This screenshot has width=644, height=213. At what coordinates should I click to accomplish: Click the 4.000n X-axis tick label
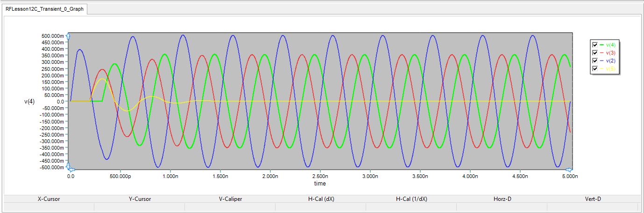[x=470, y=177]
